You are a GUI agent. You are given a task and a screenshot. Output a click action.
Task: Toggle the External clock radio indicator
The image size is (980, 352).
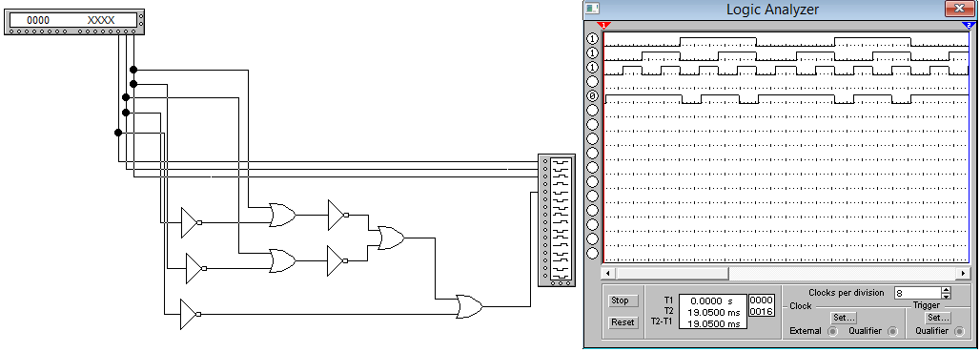click(x=832, y=331)
